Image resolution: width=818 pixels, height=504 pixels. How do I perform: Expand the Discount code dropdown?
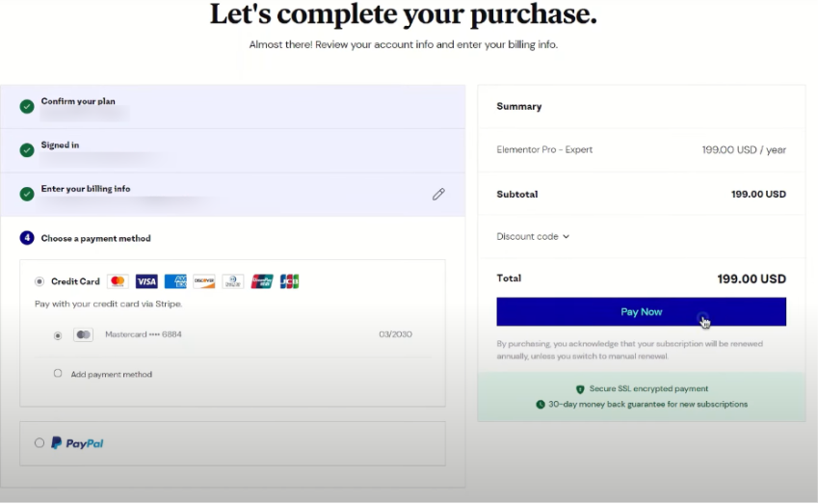tap(533, 236)
